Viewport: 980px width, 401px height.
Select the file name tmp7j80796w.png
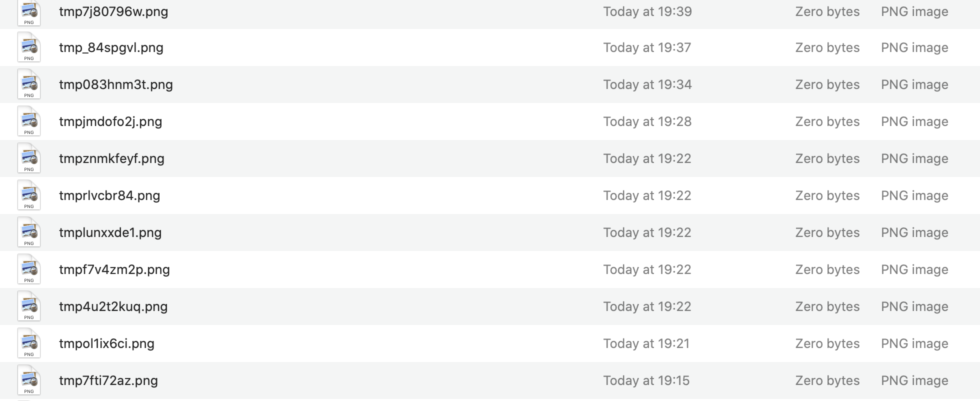[x=113, y=11]
